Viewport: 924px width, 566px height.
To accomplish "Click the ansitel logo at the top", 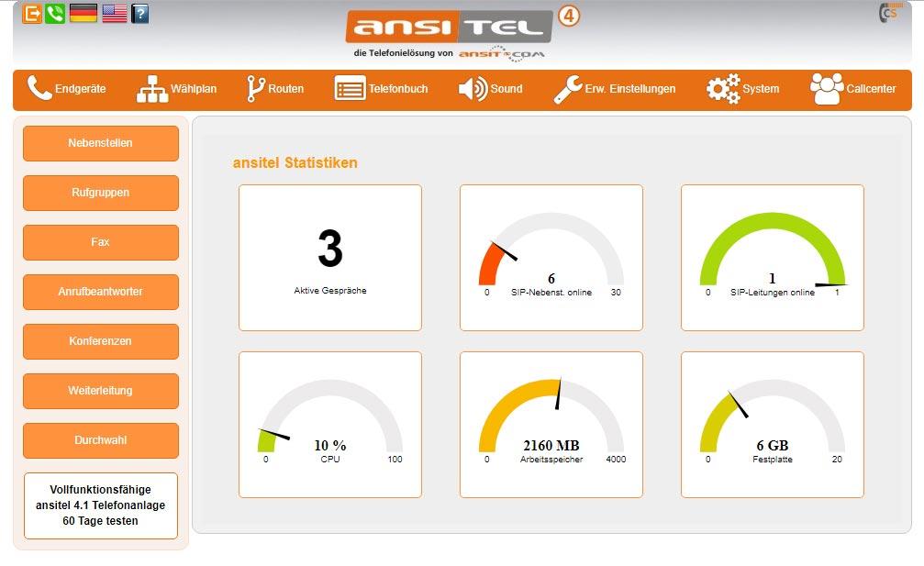I will point(449,27).
